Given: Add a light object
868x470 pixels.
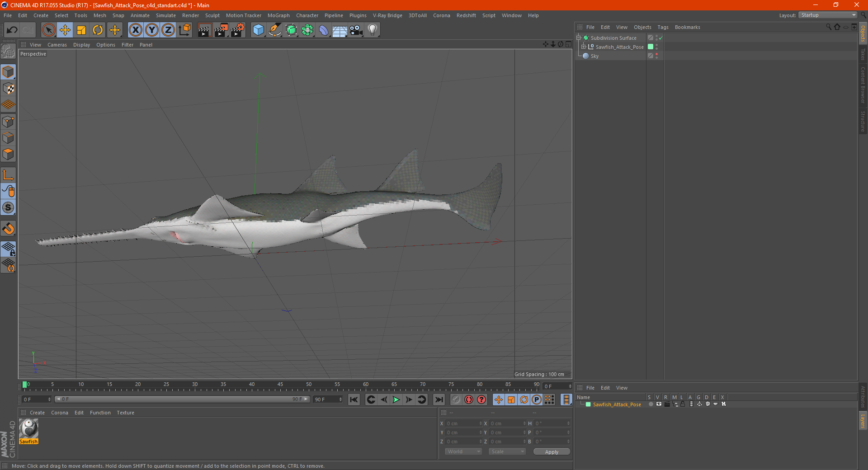Looking at the screenshot, I should (373, 30).
